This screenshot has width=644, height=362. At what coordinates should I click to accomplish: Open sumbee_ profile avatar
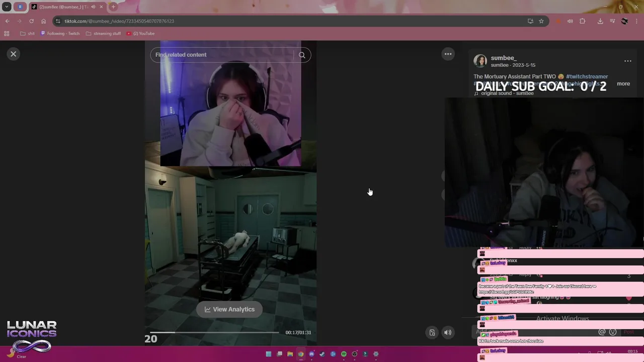pos(480,61)
